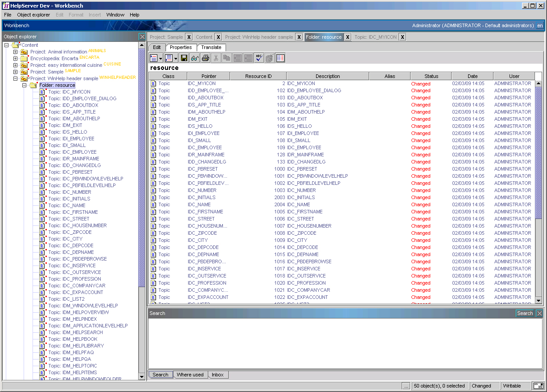This screenshot has width=547, height=392.
Task: Save changes using the floppy disk icon
Action: pos(183,58)
